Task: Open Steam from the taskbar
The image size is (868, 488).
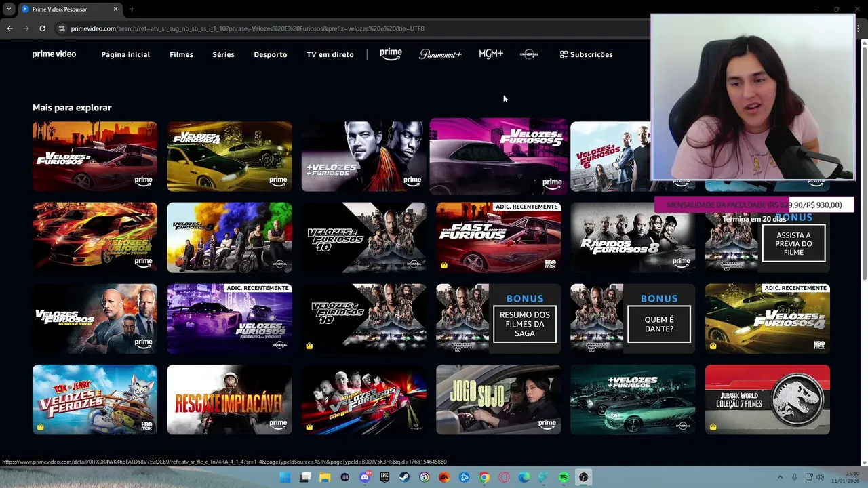Action: point(405,477)
